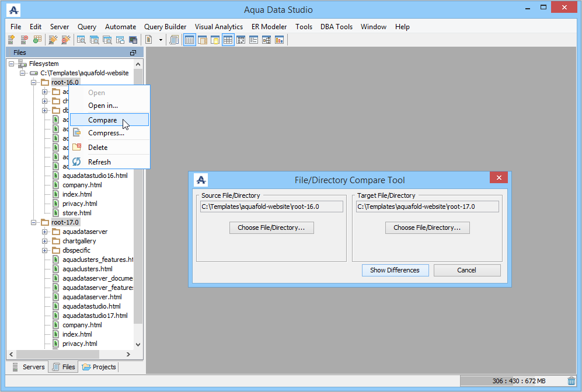Click the HTML file icon beside aquadatastudio.html
Image resolution: width=582 pixels, height=392 pixels.
tap(55, 306)
